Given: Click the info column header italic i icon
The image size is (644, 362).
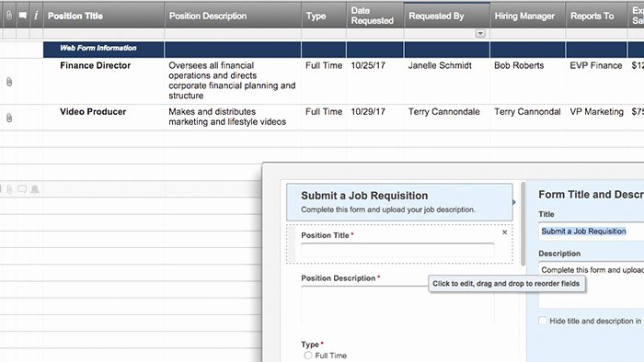Looking at the screenshot, I should click(x=36, y=16).
